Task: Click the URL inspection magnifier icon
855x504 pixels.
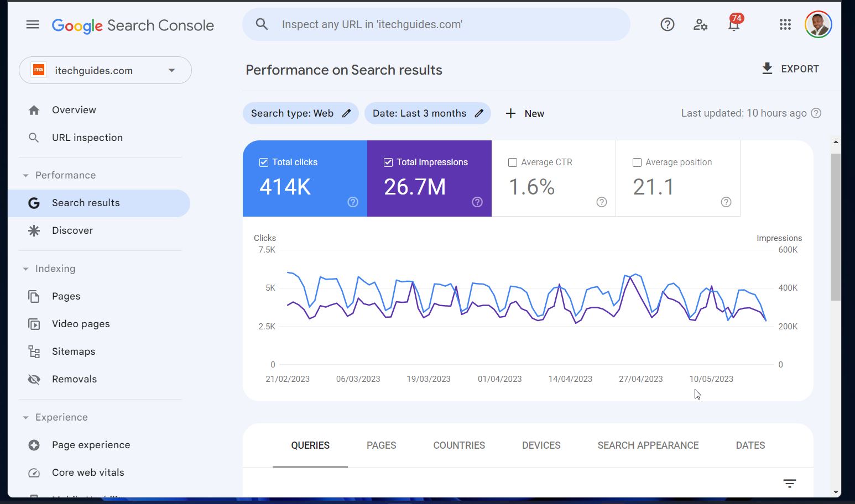Action: pyautogui.click(x=34, y=138)
